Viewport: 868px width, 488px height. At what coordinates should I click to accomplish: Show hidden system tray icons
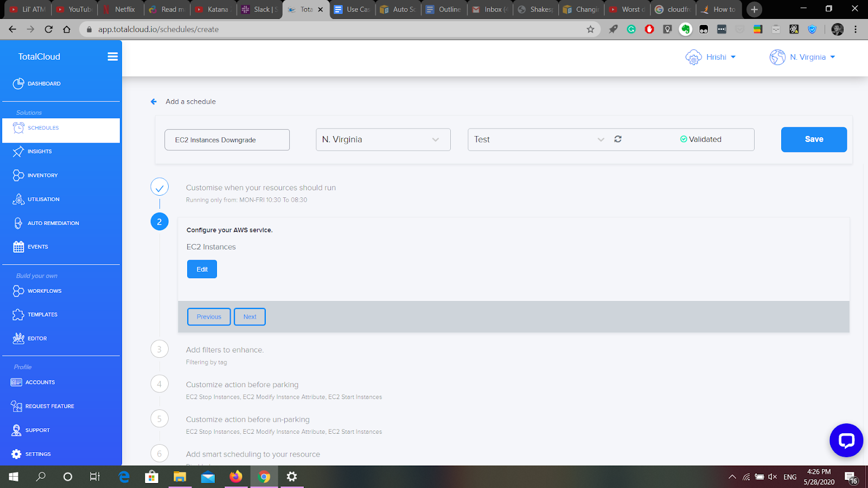732,477
